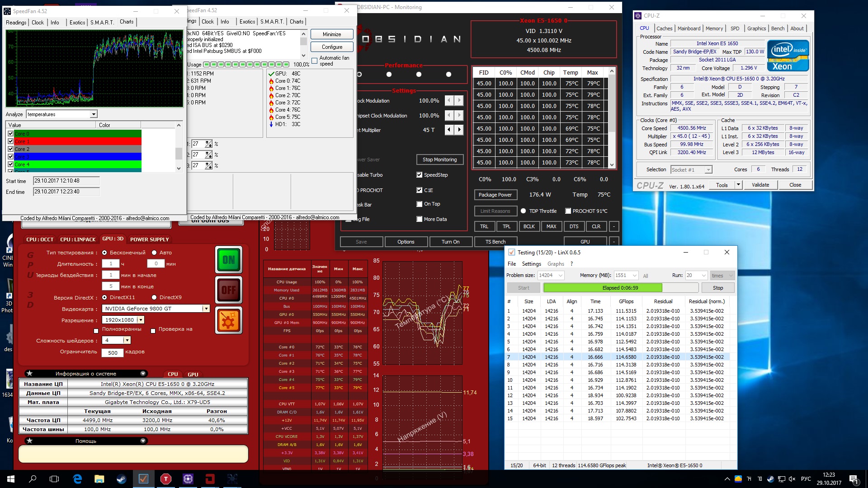Open LinX Problem size dropdown
The height and width of the screenshot is (488, 868).
[x=561, y=276]
